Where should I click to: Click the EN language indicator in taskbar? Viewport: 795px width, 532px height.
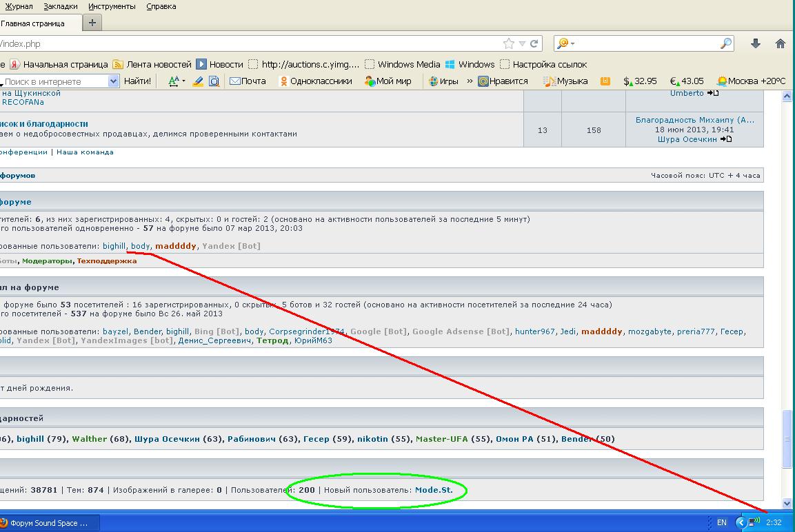(721, 522)
